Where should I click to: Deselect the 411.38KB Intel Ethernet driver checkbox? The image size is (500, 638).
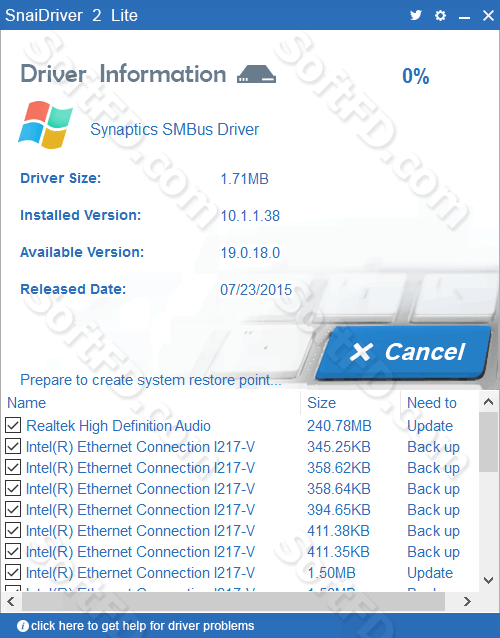[x=13, y=531]
